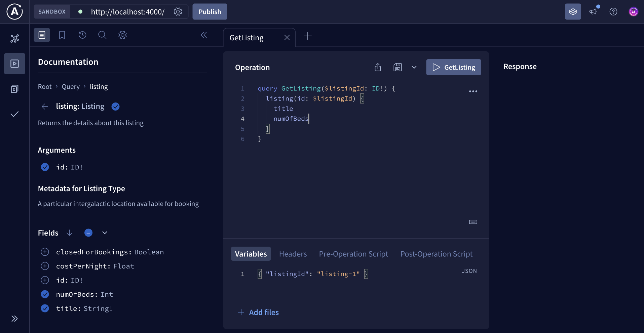Open the schema search icon
Viewport: 644px width, 333px height.
click(x=102, y=35)
